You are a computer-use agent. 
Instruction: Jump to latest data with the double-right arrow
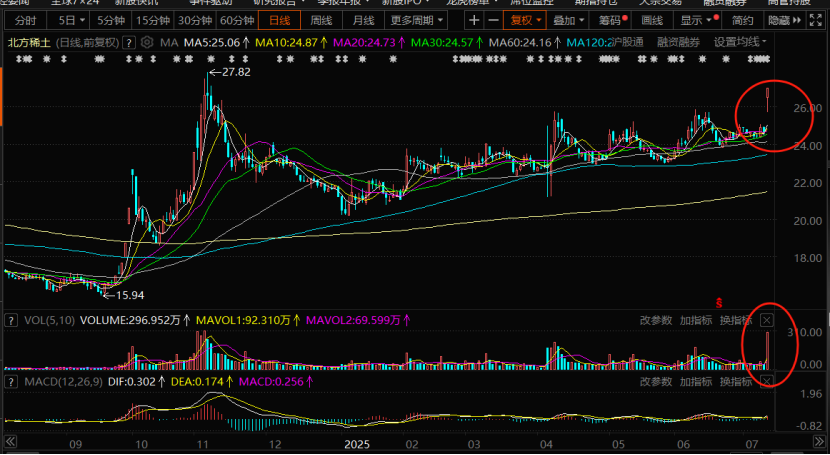[818, 442]
